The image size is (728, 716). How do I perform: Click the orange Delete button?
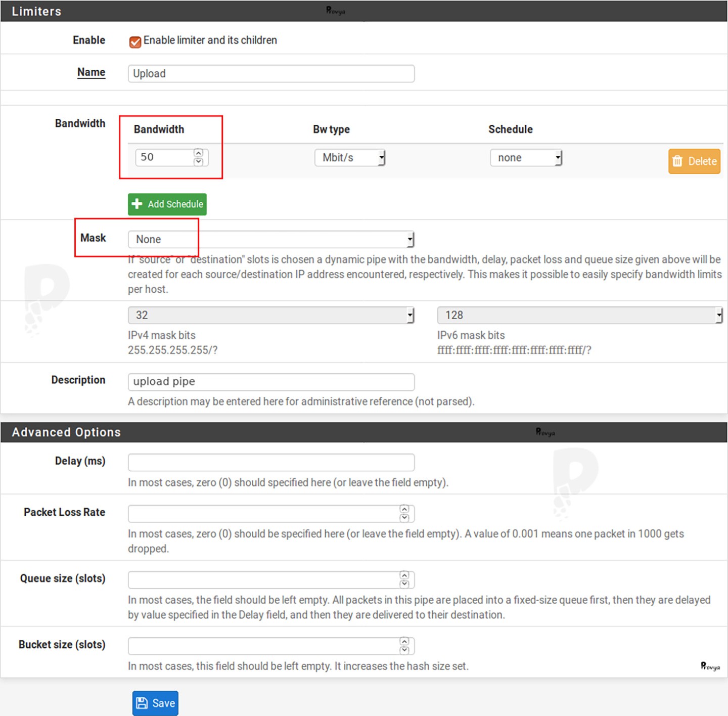click(694, 161)
